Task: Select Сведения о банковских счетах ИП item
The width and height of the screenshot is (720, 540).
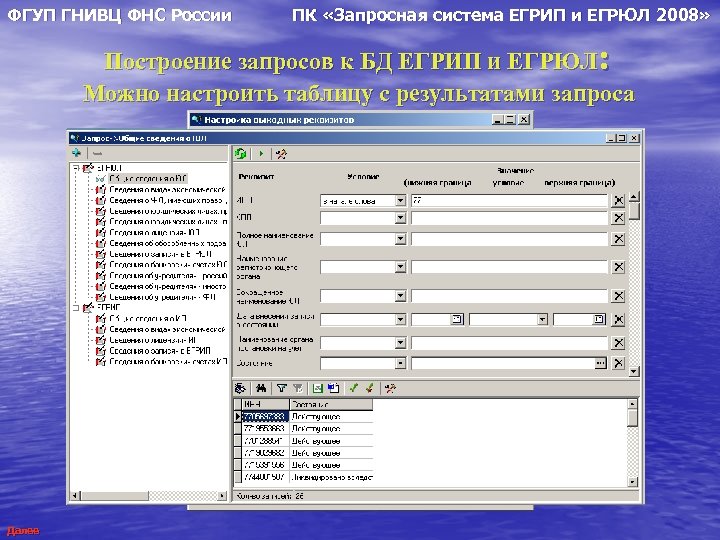Action: pos(168,362)
